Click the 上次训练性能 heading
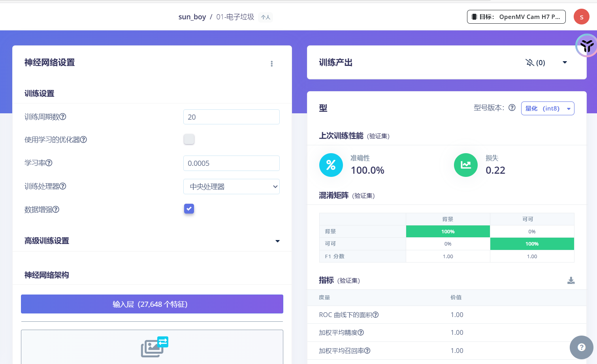Image resolution: width=597 pixels, height=364 pixels. tap(341, 136)
